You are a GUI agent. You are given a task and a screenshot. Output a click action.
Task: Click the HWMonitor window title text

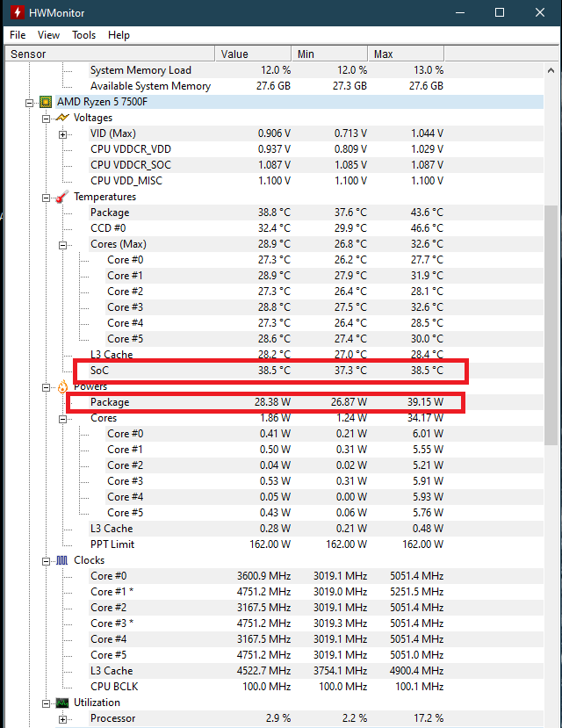tap(56, 13)
